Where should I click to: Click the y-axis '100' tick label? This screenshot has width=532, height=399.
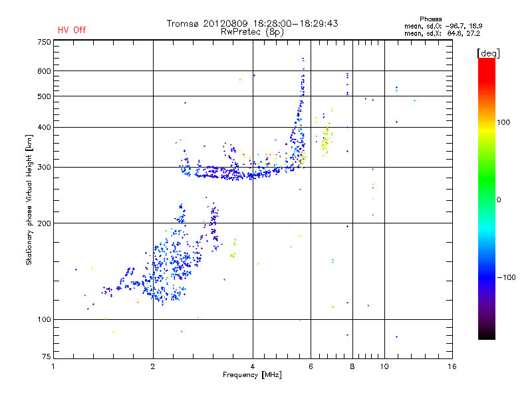44,319
